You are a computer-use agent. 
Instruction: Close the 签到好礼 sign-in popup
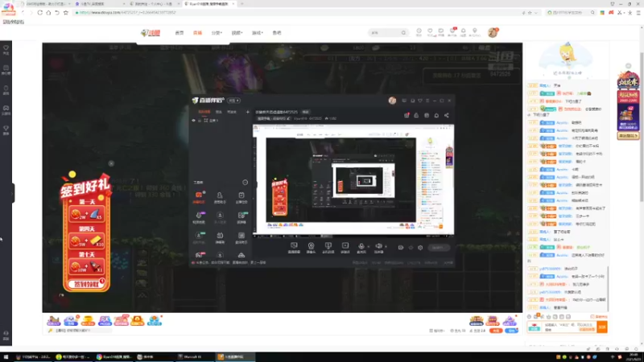[111, 163]
